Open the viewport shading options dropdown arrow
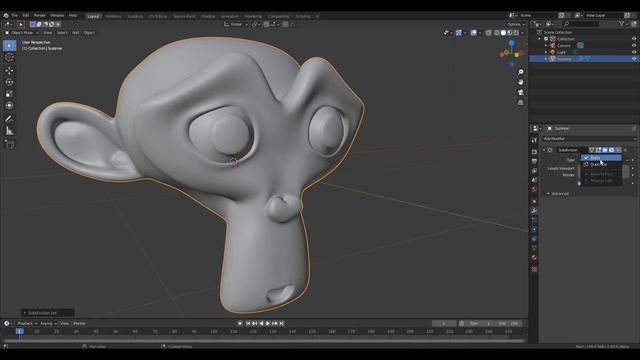The height and width of the screenshot is (360, 640). click(x=522, y=33)
